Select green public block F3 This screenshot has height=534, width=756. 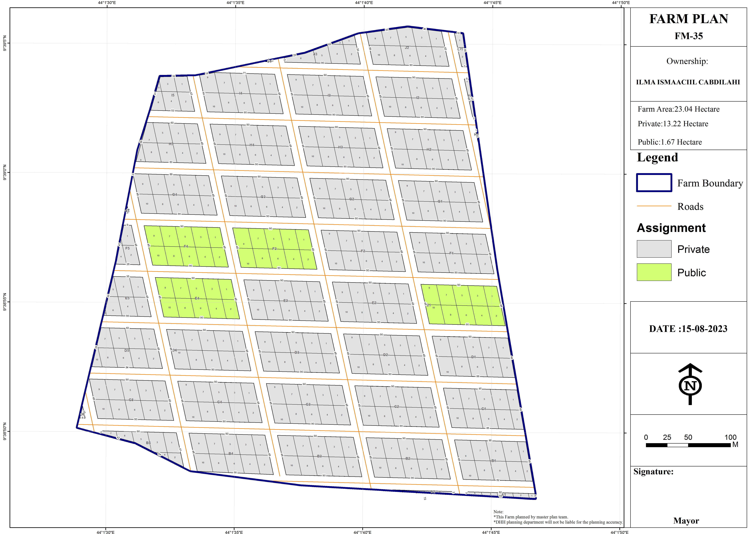(275, 248)
